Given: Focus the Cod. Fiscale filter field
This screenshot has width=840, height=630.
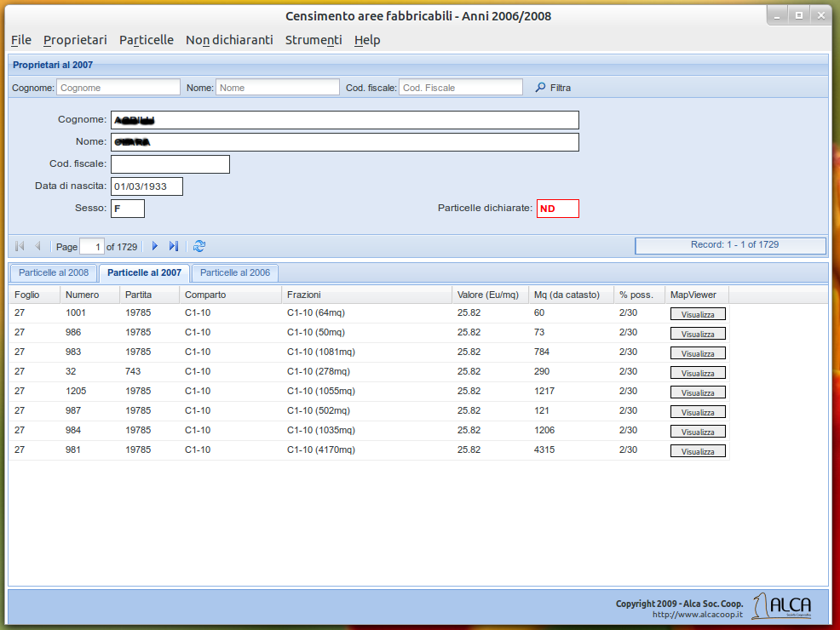Looking at the screenshot, I should tap(461, 87).
